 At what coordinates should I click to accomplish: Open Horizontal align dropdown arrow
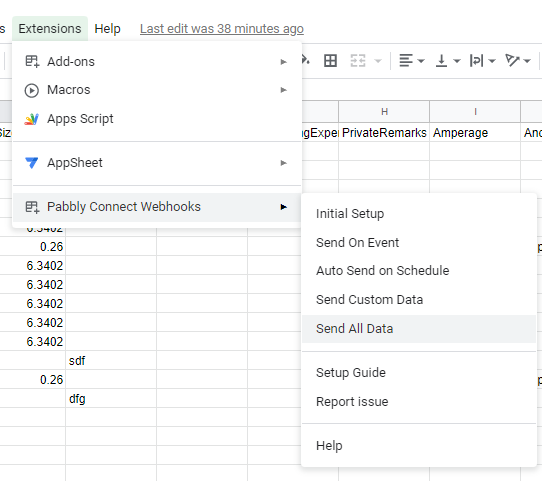tap(421, 61)
